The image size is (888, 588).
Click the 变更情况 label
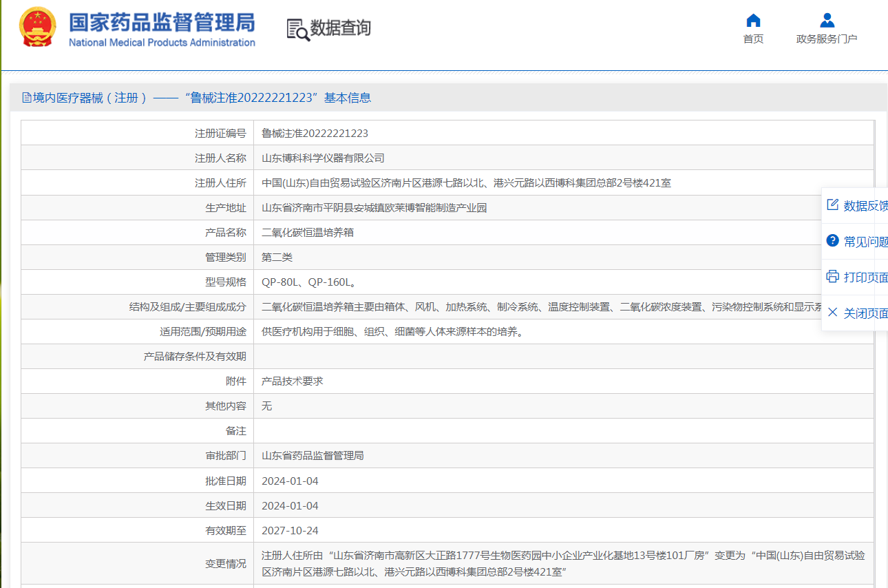226,563
